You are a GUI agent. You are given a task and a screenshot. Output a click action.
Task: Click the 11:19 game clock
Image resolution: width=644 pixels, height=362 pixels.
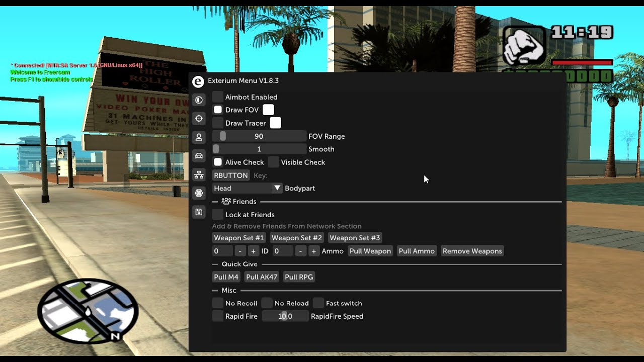tap(582, 33)
